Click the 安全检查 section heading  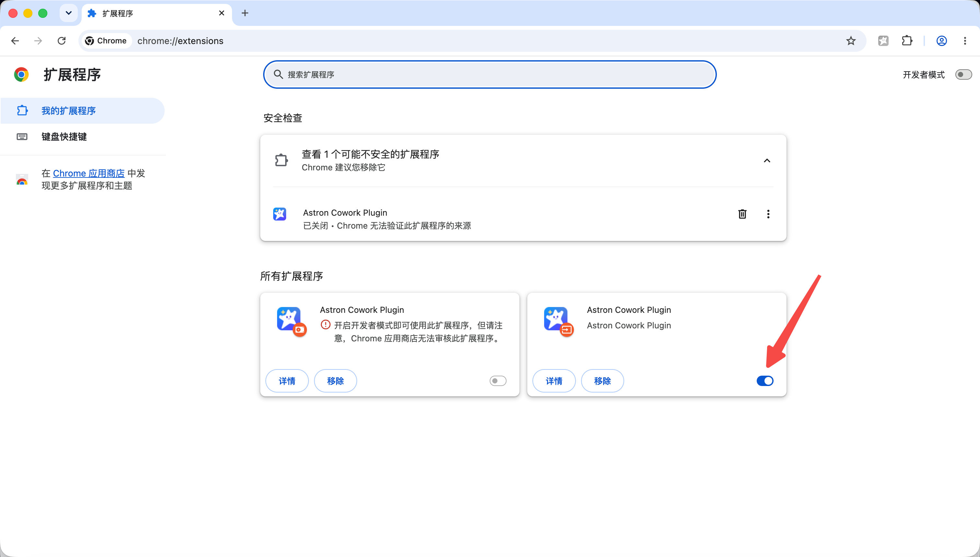click(283, 118)
